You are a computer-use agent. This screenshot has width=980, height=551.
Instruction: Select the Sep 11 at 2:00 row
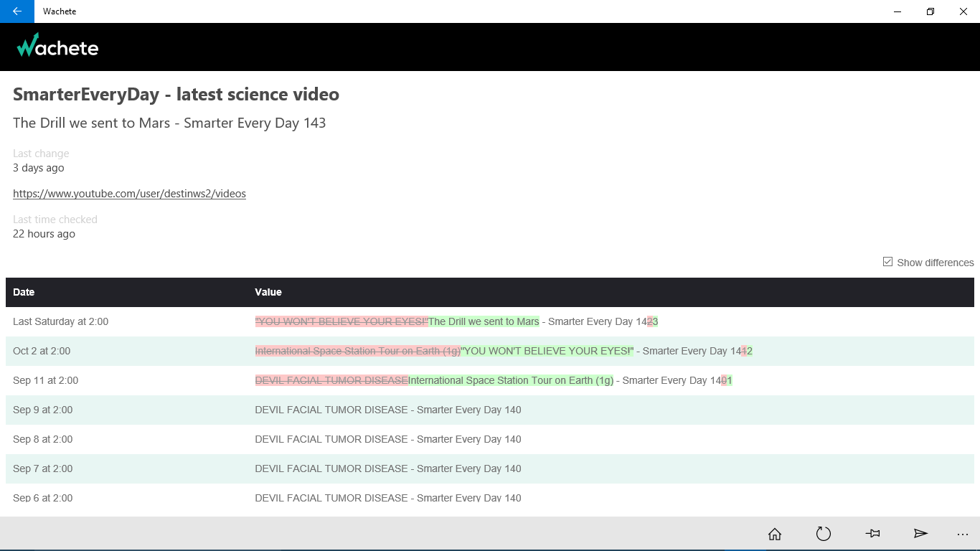[x=490, y=380]
